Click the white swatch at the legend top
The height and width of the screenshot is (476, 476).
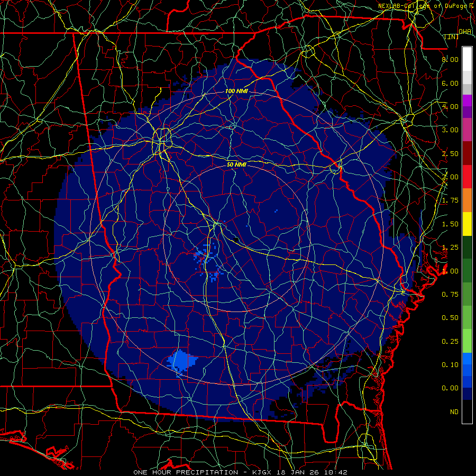[x=467, y=59]
